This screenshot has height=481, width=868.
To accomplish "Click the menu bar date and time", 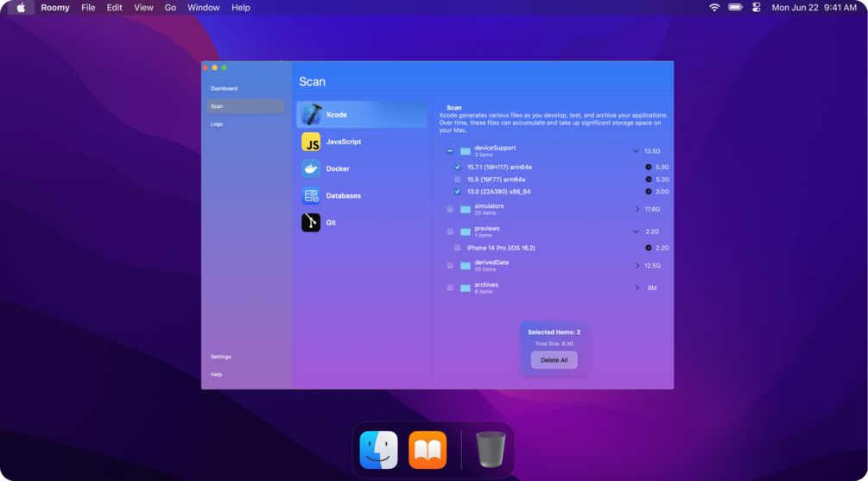I will coord(814,8).
